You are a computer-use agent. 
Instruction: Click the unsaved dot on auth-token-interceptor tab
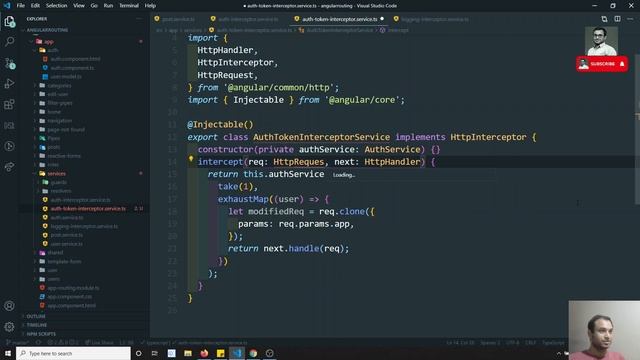pos(382,19)
